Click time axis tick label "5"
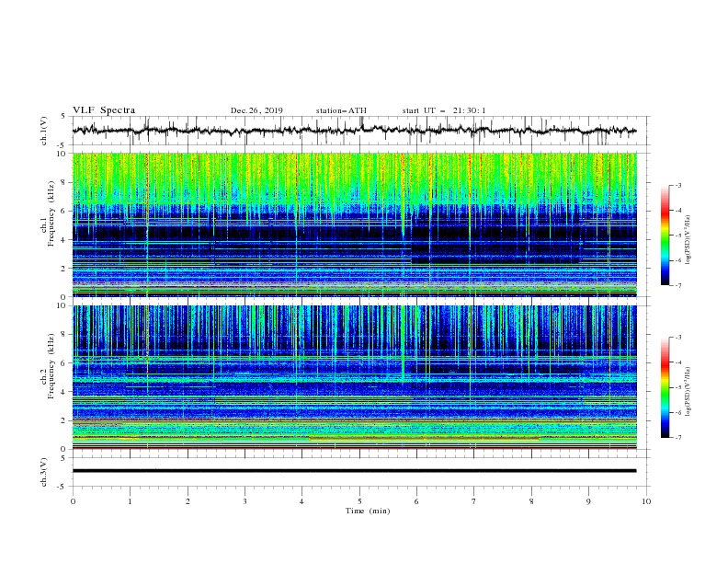Screen dimensions: 728x563 coord(359,501)
